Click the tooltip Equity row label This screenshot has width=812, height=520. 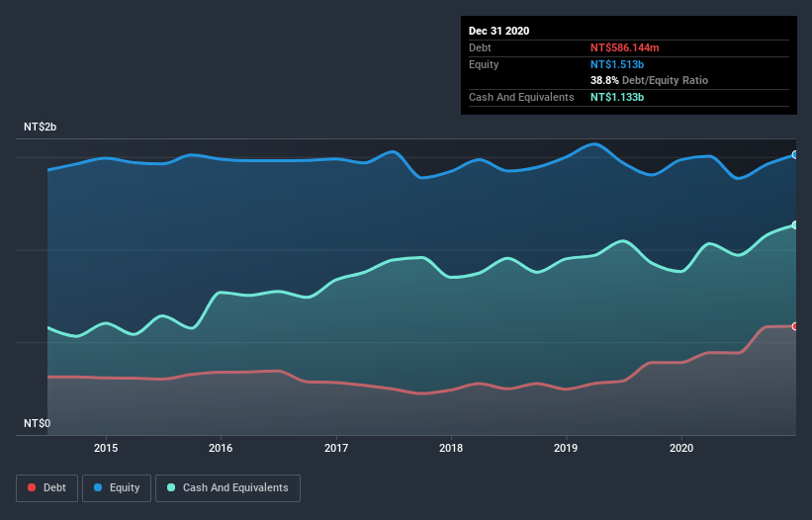[484, 64]
